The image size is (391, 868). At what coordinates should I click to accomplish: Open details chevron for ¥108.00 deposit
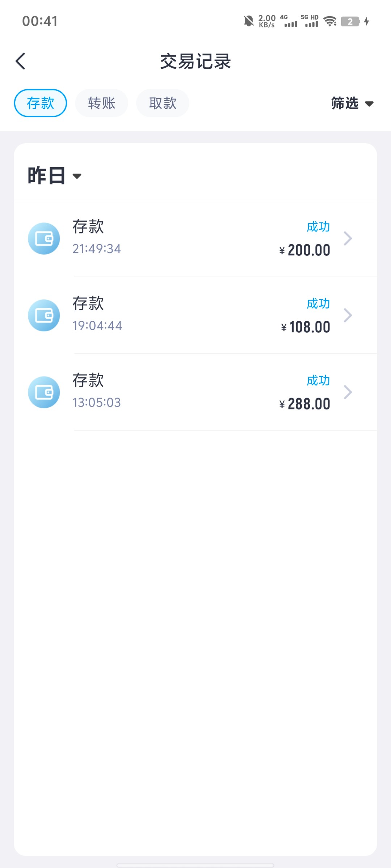348,315
